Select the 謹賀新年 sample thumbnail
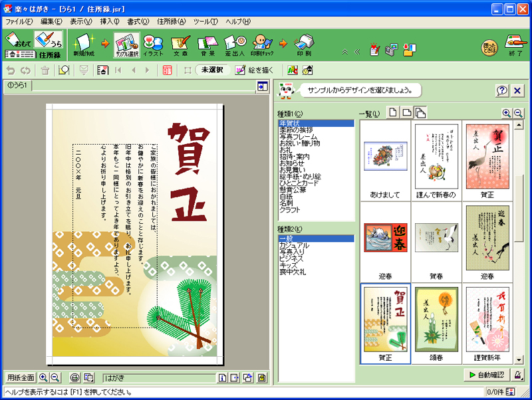The width and height of the screenshot is (532, 400). (487, 325)
